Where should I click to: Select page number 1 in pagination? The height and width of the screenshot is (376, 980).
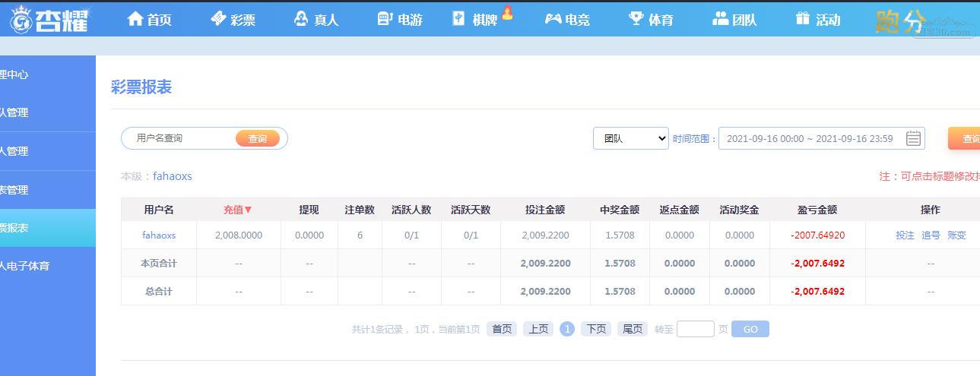(x=567, y=329)
